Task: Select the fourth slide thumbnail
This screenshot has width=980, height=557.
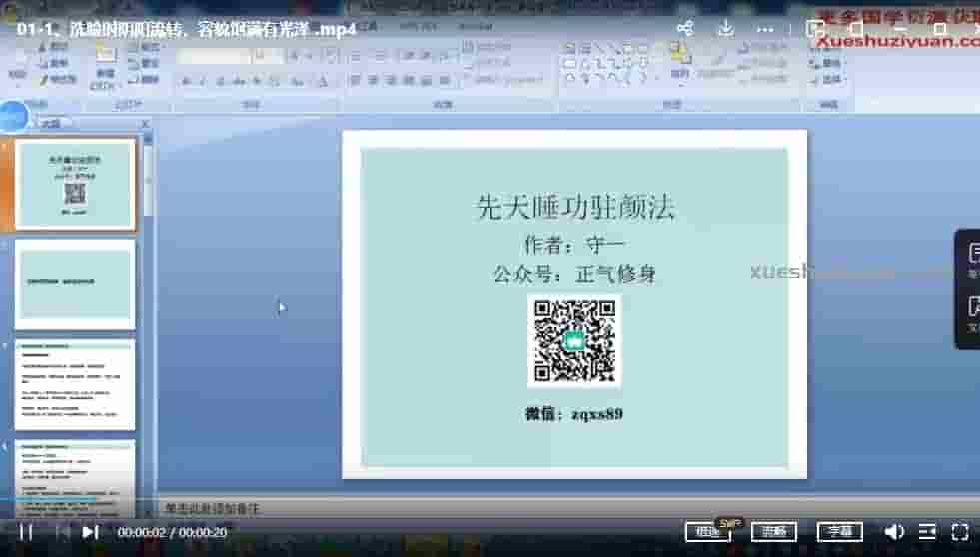Action: (75, 478)
